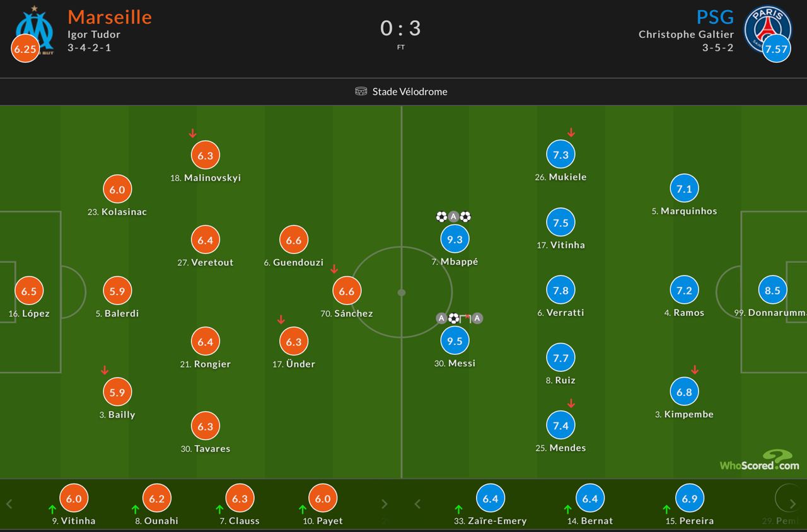The height and width of the screenshot is (532, 807).
Task: Click the assist and goal icons above Messi
Action: [x=459, y=318]
